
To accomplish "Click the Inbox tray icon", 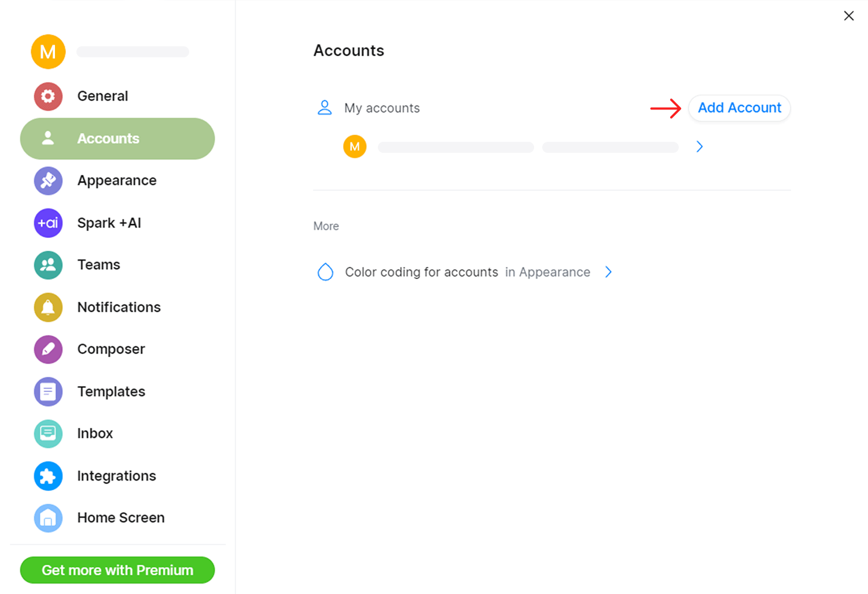I will 48,434.
